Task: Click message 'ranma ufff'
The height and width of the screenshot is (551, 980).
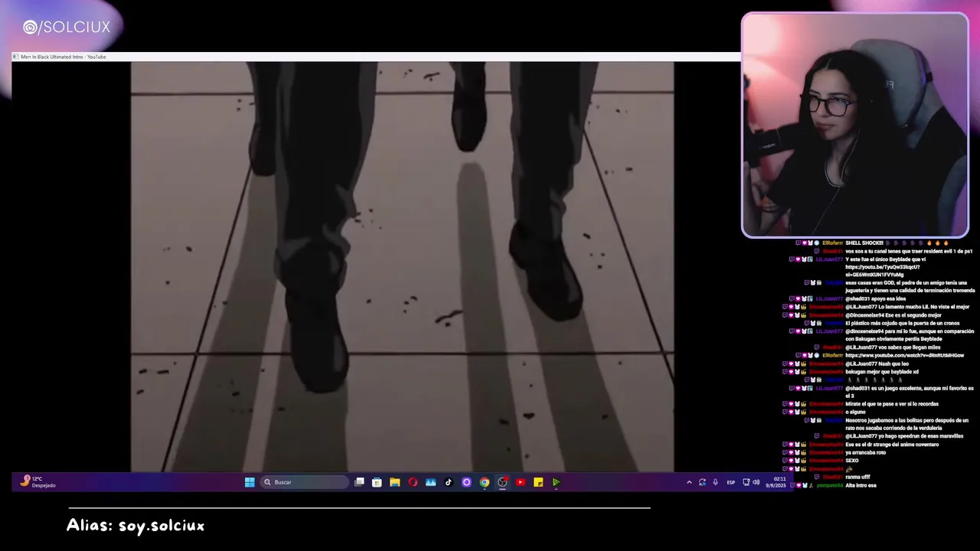Action: 857,477
